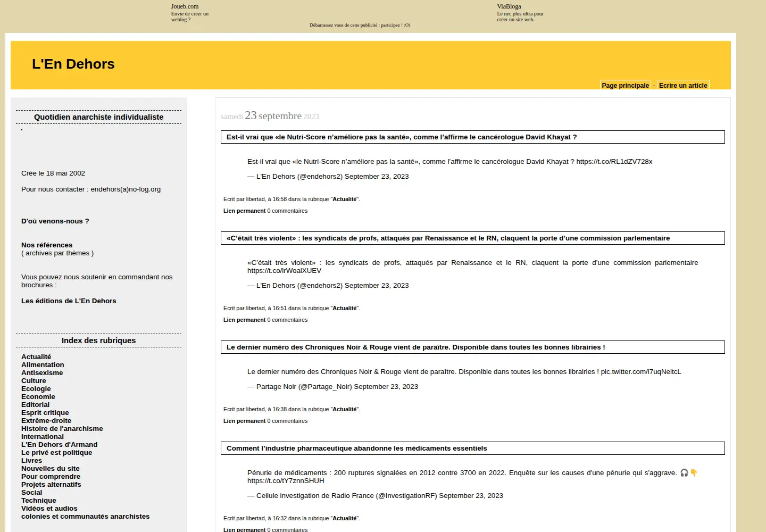Open the Nutri-Score article title

click(402, 137)
